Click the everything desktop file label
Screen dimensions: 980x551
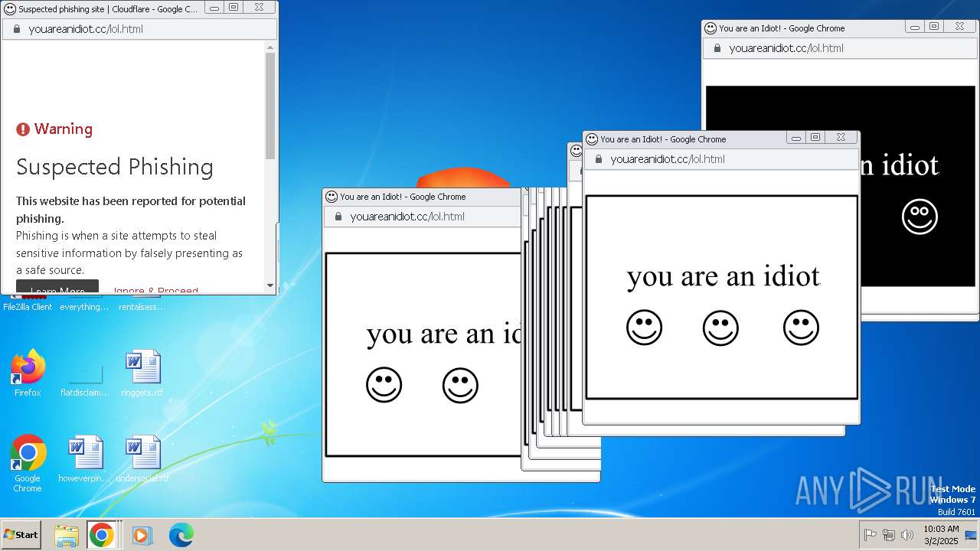coord(85,307)
